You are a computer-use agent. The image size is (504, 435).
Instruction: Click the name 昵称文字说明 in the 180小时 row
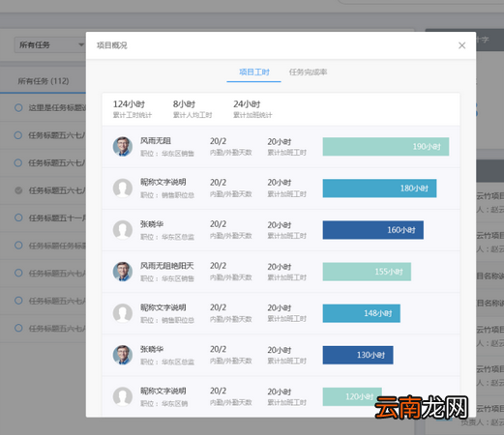(x=163, y=182)
